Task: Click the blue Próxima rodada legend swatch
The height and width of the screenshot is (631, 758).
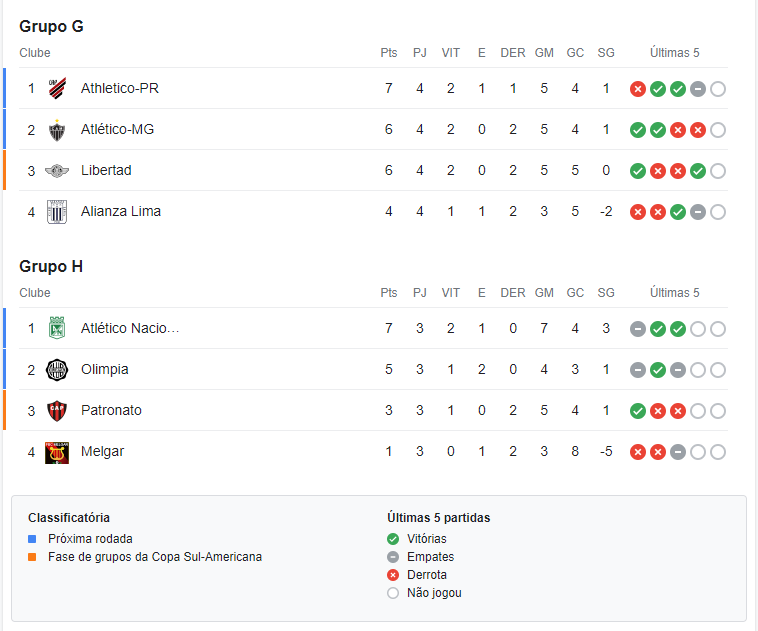Action: pyautogui.click(x=32, y=539)
